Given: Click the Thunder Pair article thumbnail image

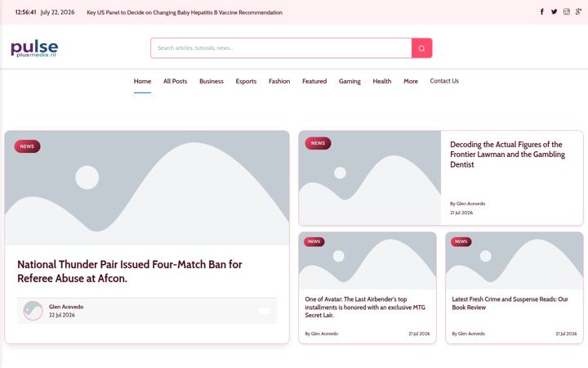Looking at the screenshot, I should pos(147,188).
